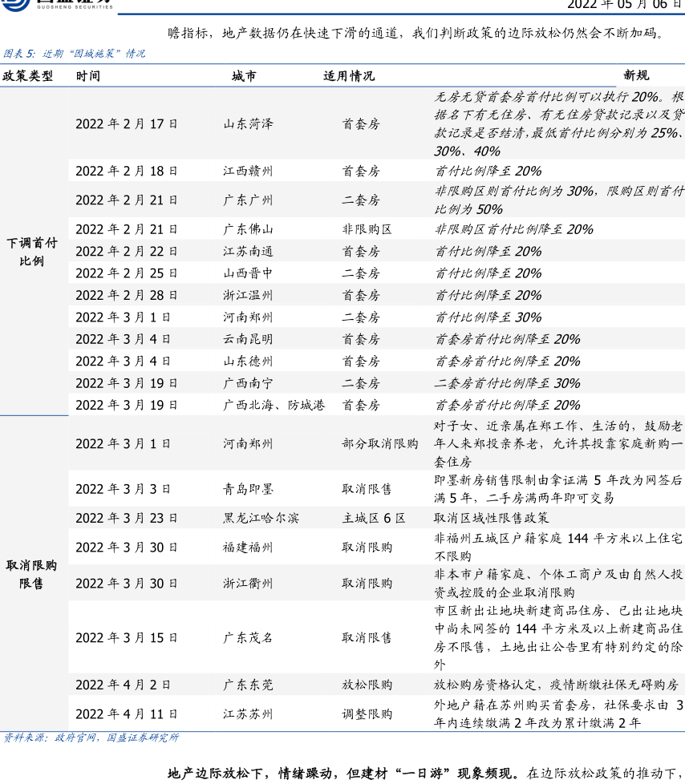685x784 pixels.
Task: Click the '部分取消限购' cell
Action: 379,444
